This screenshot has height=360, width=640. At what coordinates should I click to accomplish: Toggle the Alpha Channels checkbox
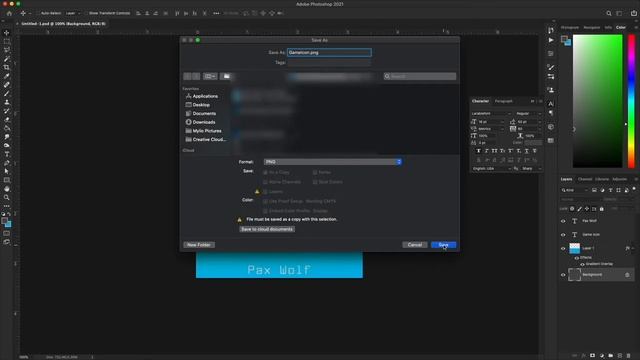tap(265, 182)
